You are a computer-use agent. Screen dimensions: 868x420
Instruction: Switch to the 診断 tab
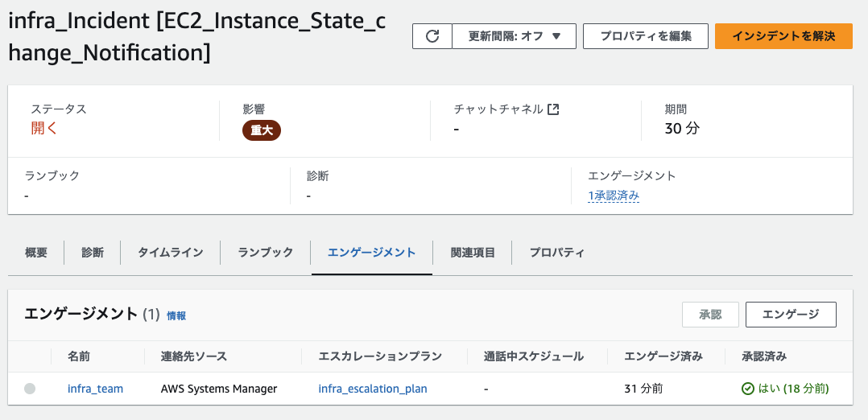(x=93, y=253)
